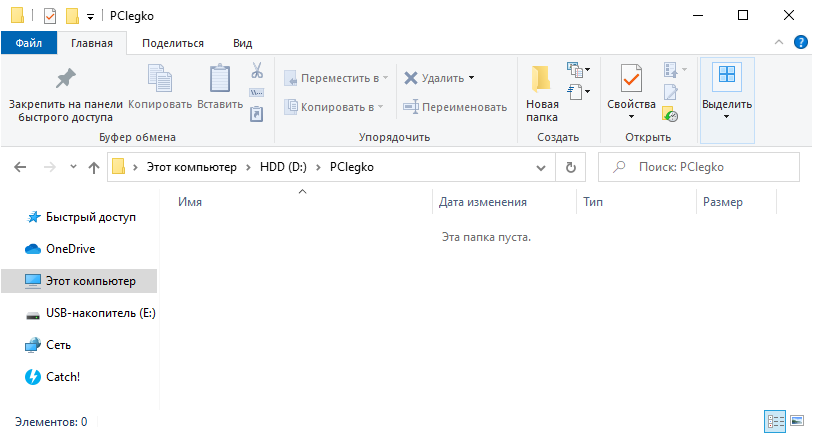Select OneDrive in the sidebar
This screenshot has width=813, height=434.
tap(70, 249)
